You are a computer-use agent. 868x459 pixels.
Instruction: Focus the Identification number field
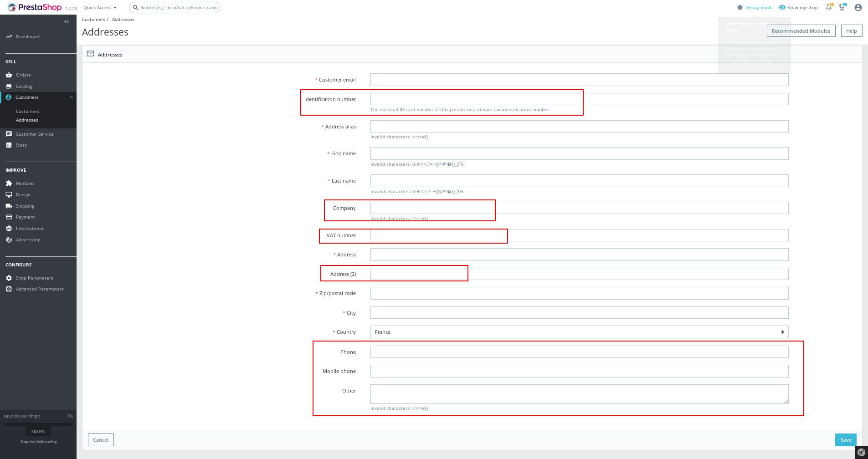click(579, 99)
